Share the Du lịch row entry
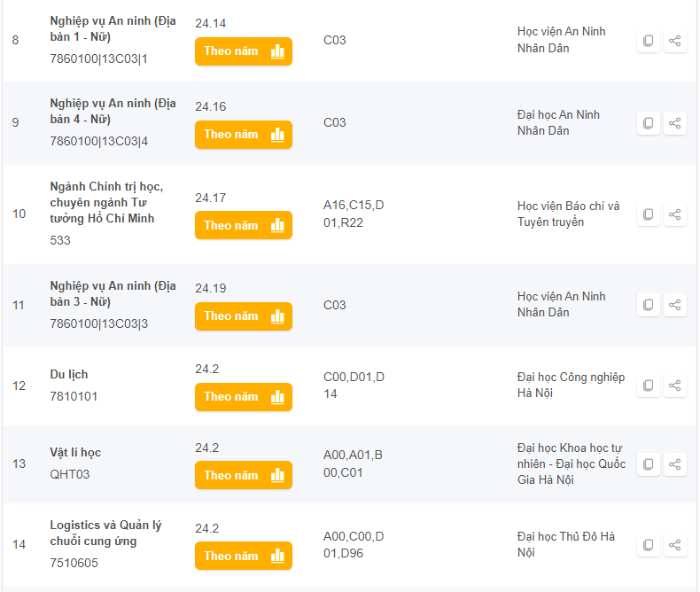 coord(675,386)
